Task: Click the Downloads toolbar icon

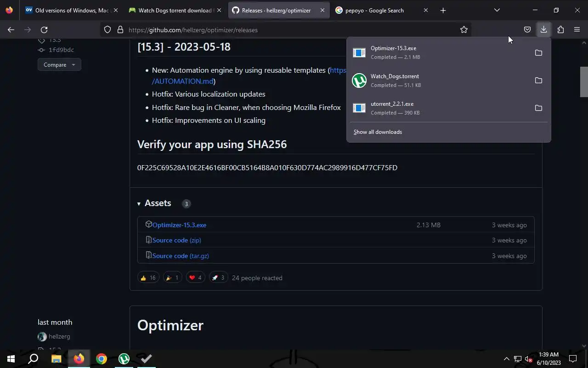Action: [543, 29]
